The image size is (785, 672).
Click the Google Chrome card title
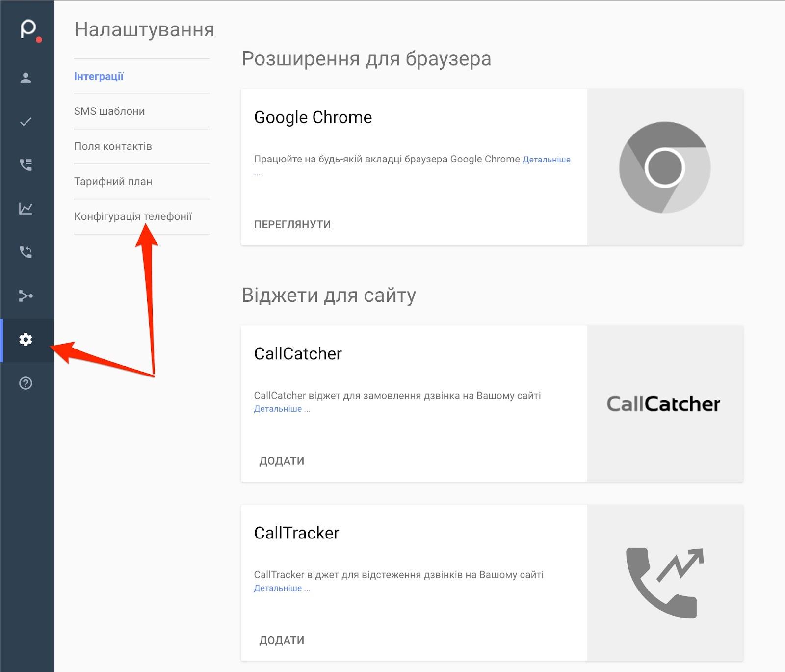point(313,117)
